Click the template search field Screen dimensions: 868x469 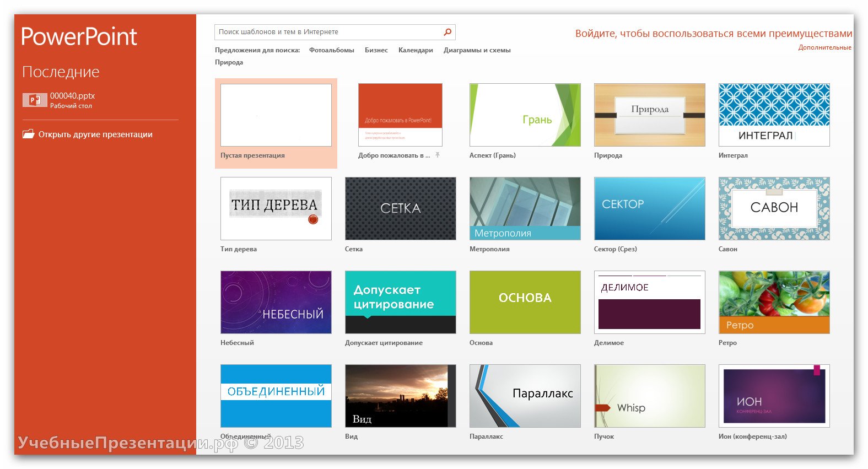pyautogui.click(x=335, y=32)
